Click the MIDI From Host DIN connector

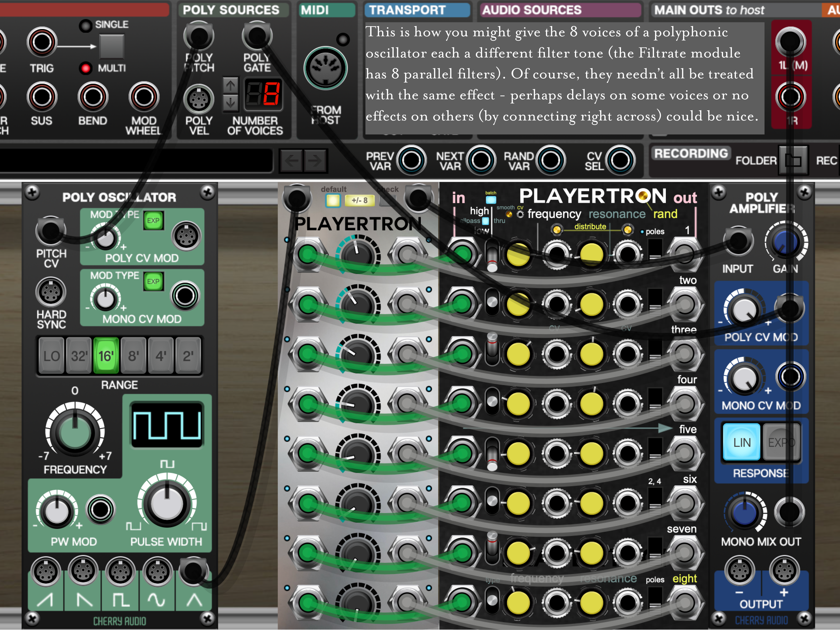coord(325,68)
